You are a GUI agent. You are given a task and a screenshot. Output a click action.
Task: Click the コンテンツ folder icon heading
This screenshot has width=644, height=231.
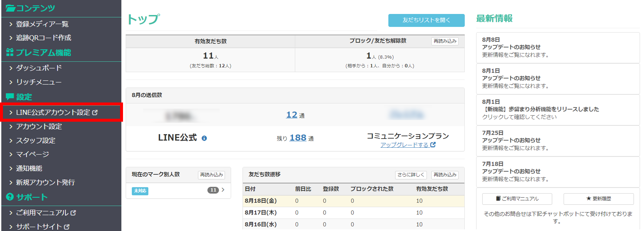(10, 8)
